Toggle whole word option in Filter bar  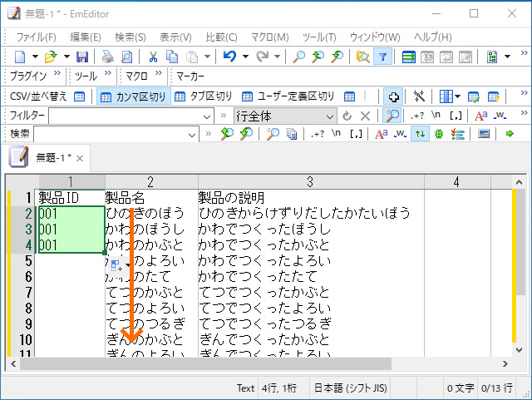pos(500,116)
